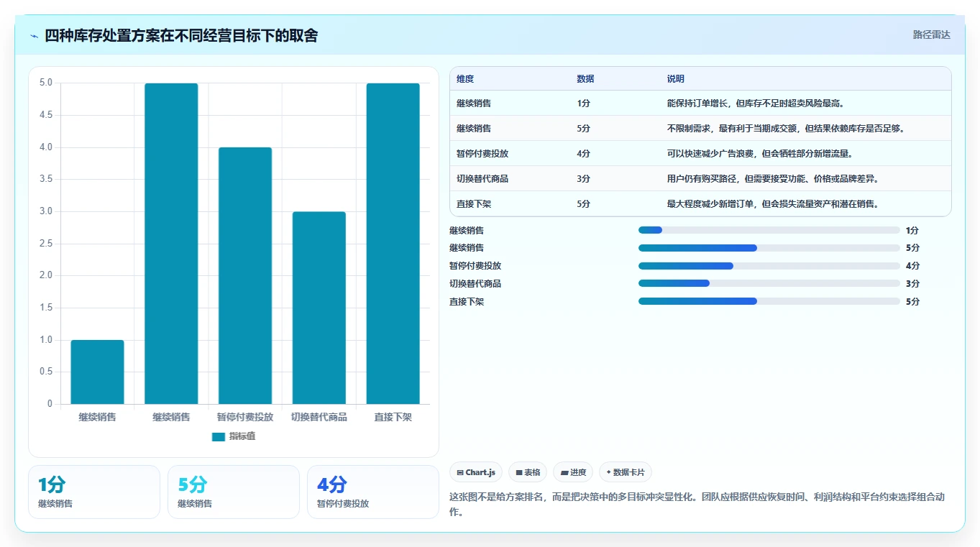Viewport: 980px width, 547px height.
Task: Click the 直接下架 cell in the table
Action: pos(474,204)
